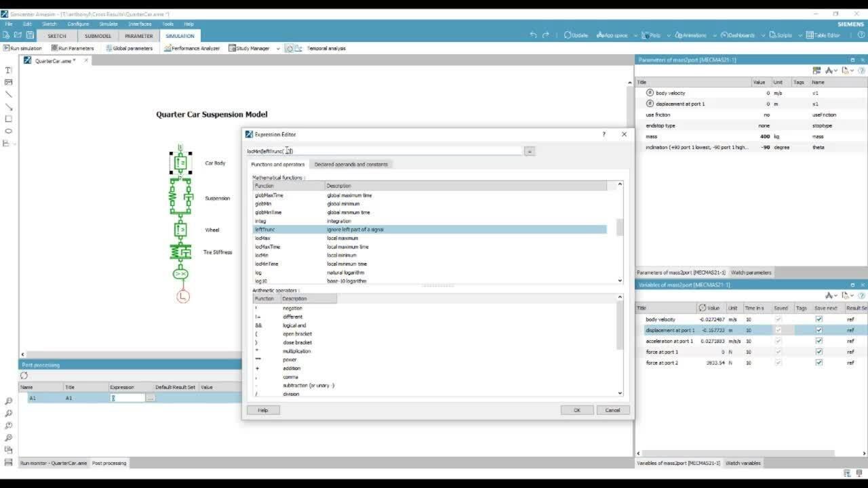Viewport: 868px width, 488px height.
Task: Toggle Save next checkbox for force at port 2
Action: pyautogui.click(x=818, y=363)
